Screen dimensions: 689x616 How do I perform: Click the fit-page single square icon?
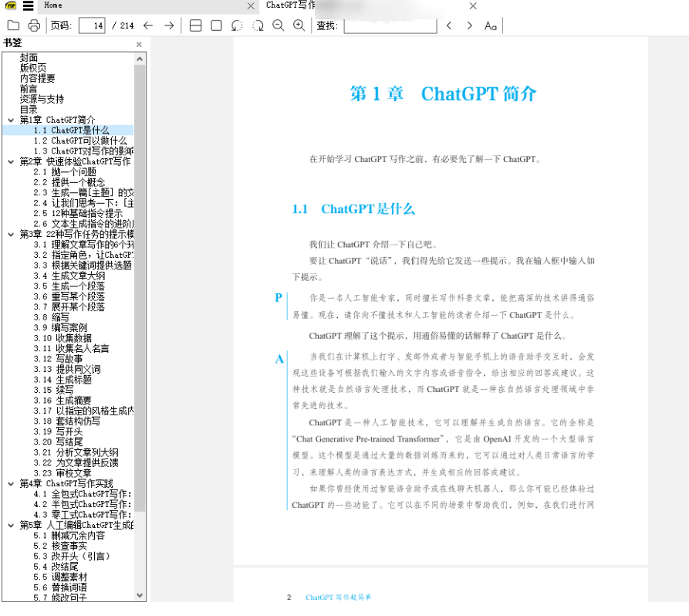216,25
